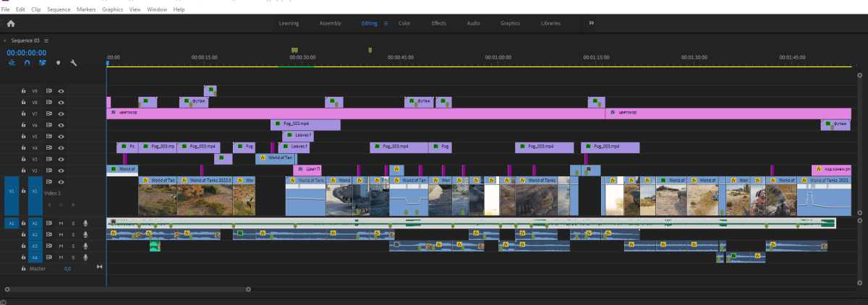The image size is (868, 305).
Task: Mute audio track A2 with the M button
Action: [61, 235]
